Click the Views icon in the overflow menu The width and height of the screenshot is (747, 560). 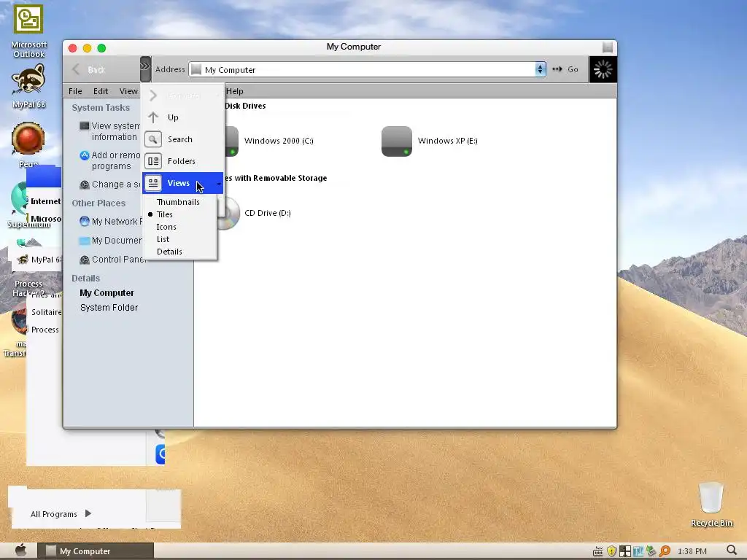tap(153, 183)
